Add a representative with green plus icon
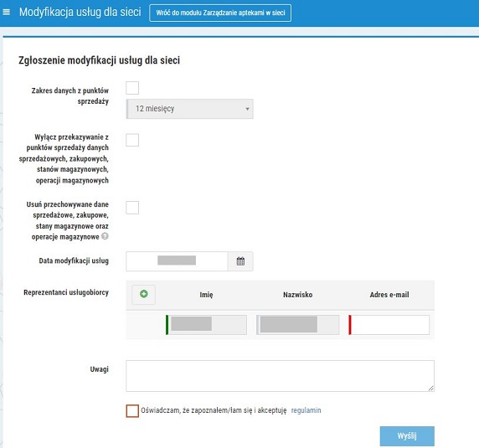The width and height of the screenshot is (479, 448). coord(143,295)
